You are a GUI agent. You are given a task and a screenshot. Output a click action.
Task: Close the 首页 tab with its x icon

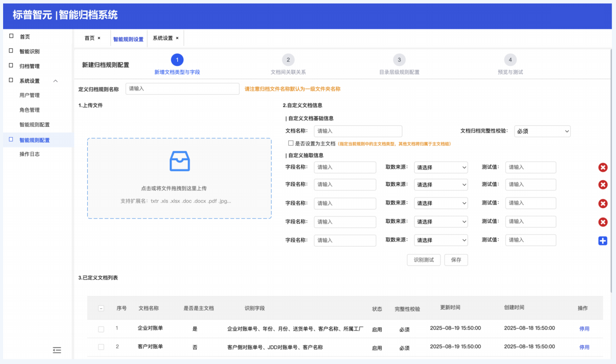coord(99,38)
